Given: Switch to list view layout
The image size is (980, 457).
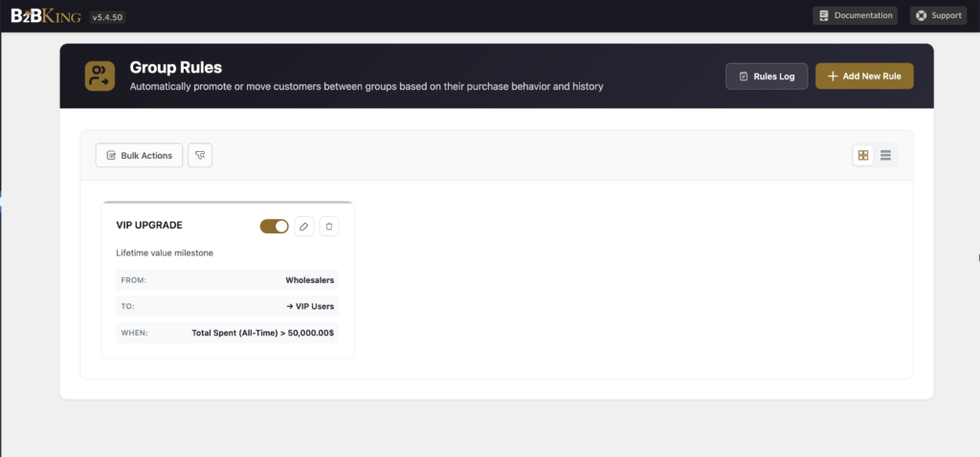Looking at the screenshot, I should point(886,155).
